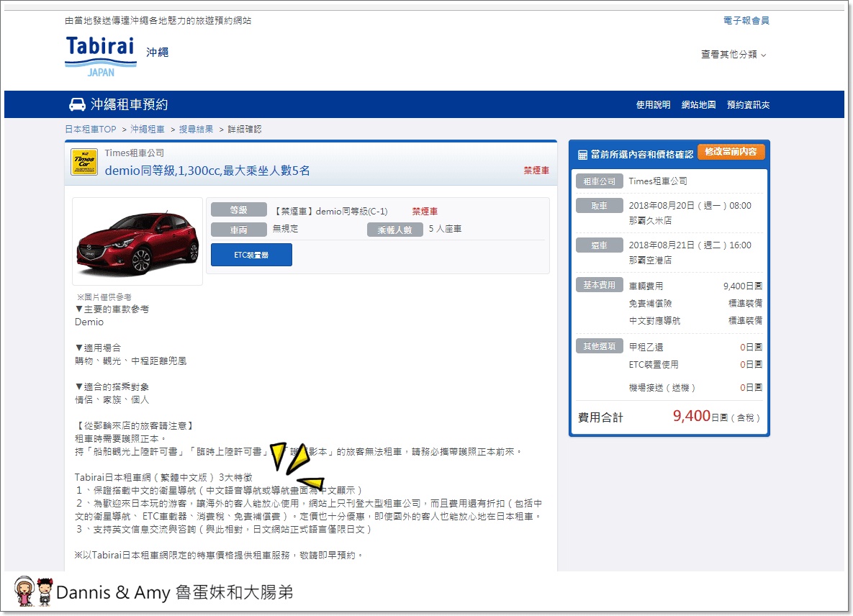Click the 免責補償險 row
Viewport: 853px width, 616px height.
click(695, 304)
